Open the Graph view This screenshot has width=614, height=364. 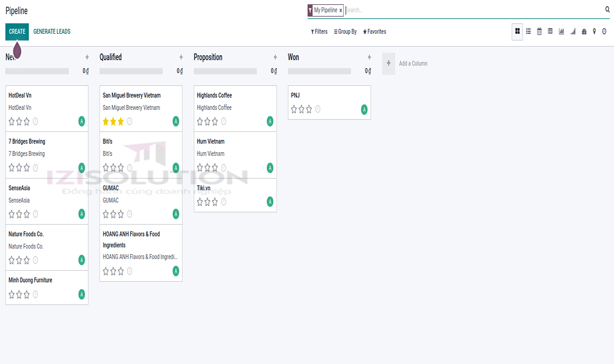tap(561, 31)
